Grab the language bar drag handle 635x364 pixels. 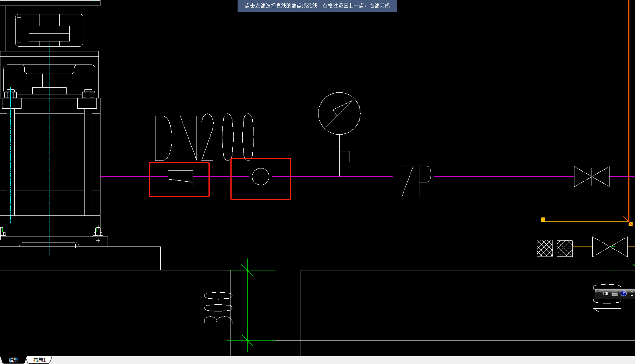pyautogui.click(x=598, y=294)
